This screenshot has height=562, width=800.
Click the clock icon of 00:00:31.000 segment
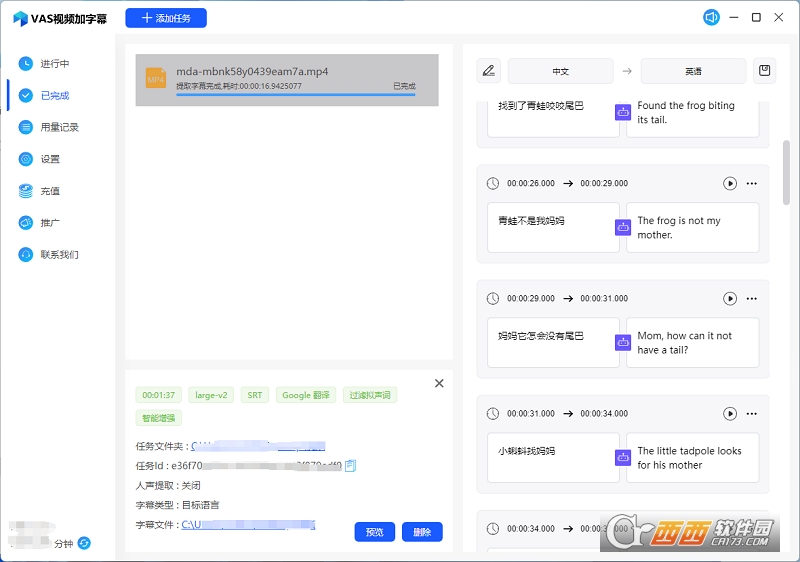492,414
